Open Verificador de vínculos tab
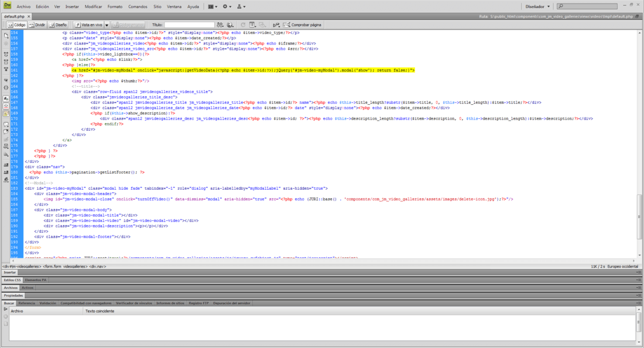This screenshot has width=644, height=348. pyautogui.click(x=134, y=303)
